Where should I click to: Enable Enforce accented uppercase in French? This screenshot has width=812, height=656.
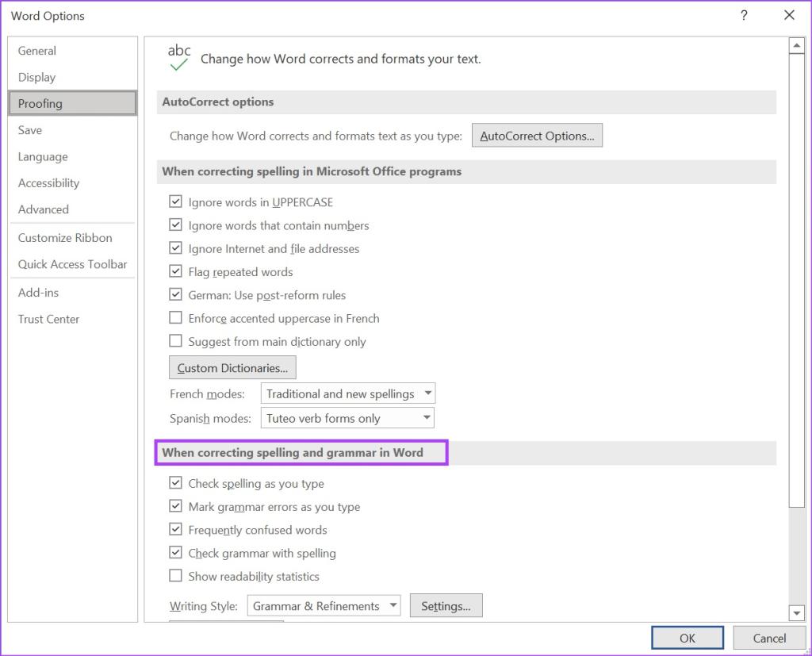point(175,317)
